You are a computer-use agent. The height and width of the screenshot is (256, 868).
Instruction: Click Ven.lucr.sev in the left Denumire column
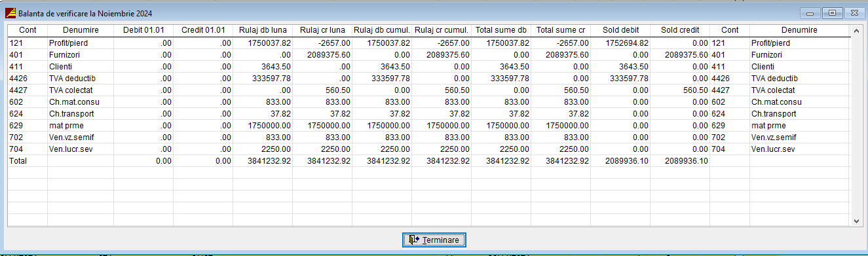point(71,149)
